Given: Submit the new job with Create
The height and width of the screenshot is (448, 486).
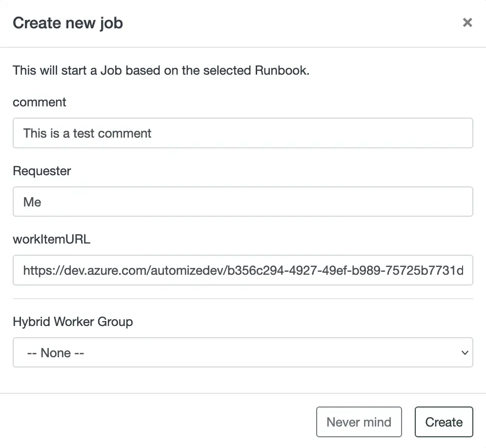Looking at the screenshot, I should [444, 422].
